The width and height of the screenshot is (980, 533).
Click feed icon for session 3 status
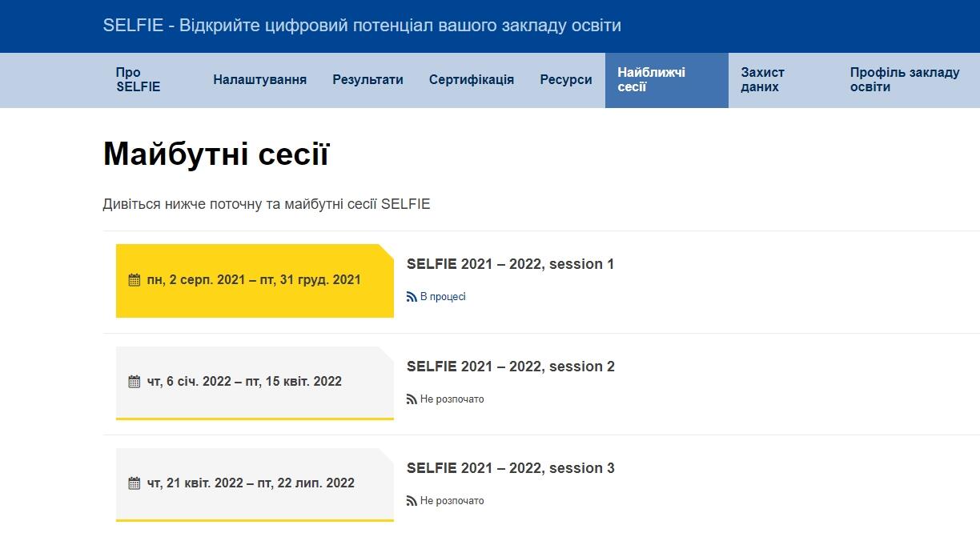(412, 501)
